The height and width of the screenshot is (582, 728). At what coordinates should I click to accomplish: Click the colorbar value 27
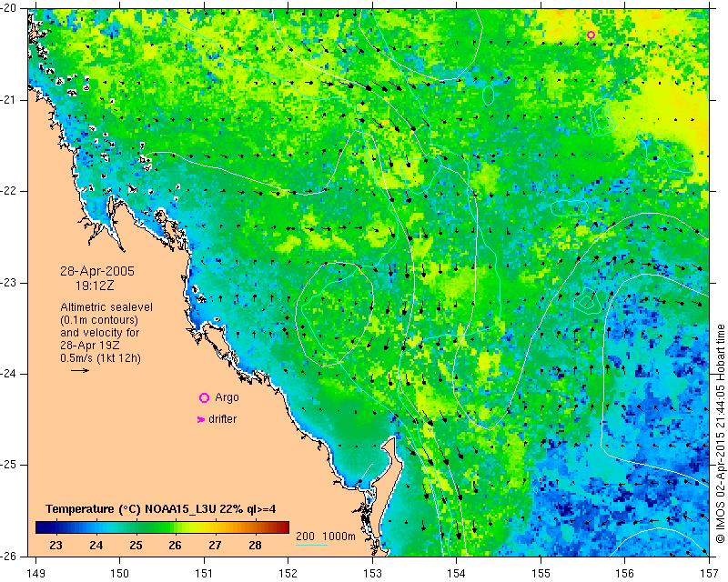(215, 545)
